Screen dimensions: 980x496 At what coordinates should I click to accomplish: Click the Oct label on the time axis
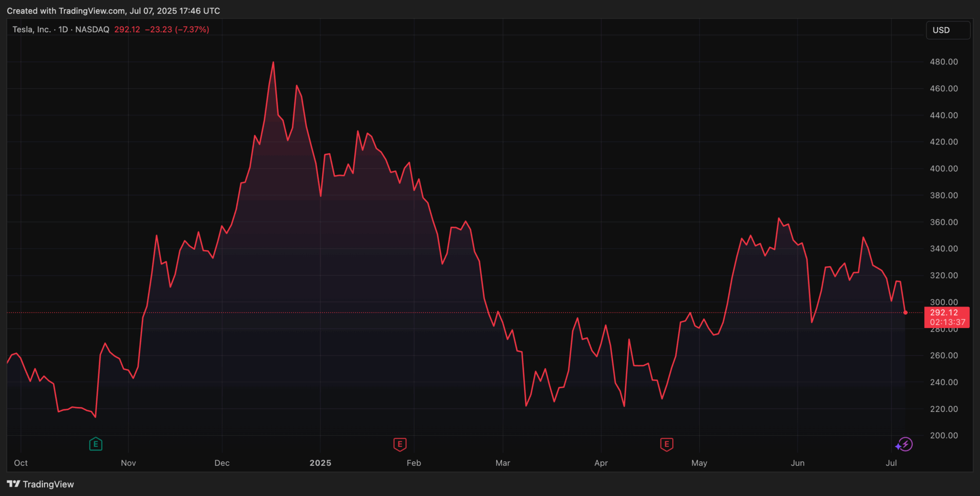(x=21, y=463)
